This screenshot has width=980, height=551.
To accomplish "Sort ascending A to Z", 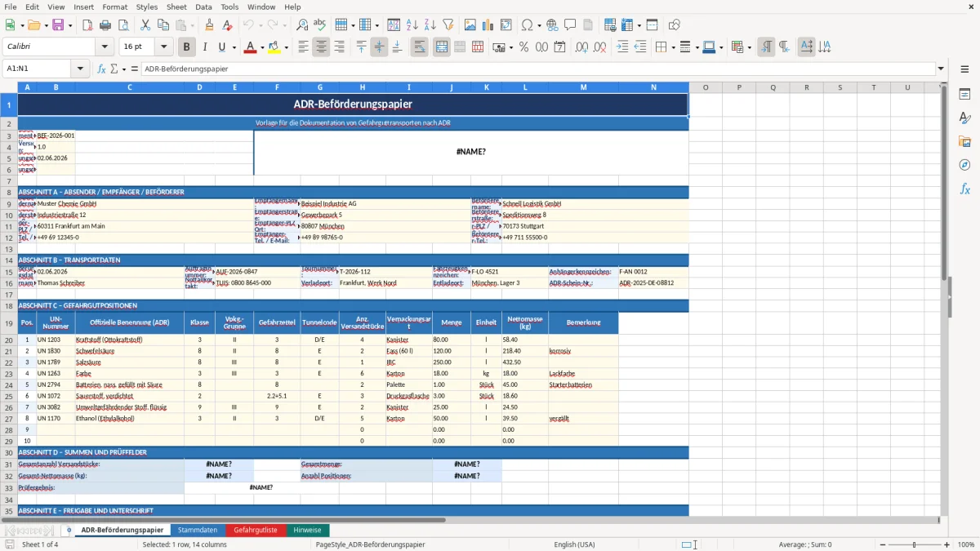I will [412, 25].
